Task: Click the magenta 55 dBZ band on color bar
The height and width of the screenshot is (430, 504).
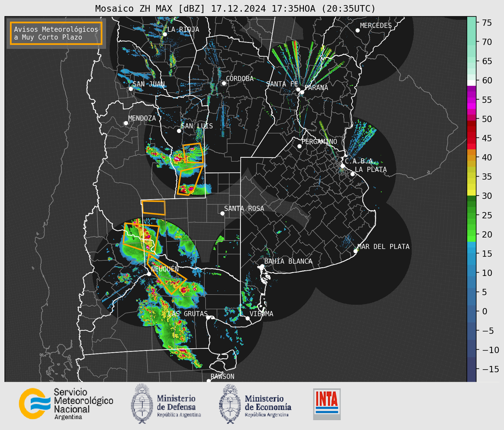Action: coord(471,100)
